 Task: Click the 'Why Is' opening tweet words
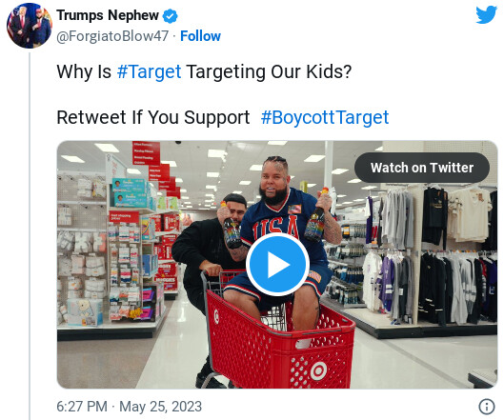click(84, 71)
